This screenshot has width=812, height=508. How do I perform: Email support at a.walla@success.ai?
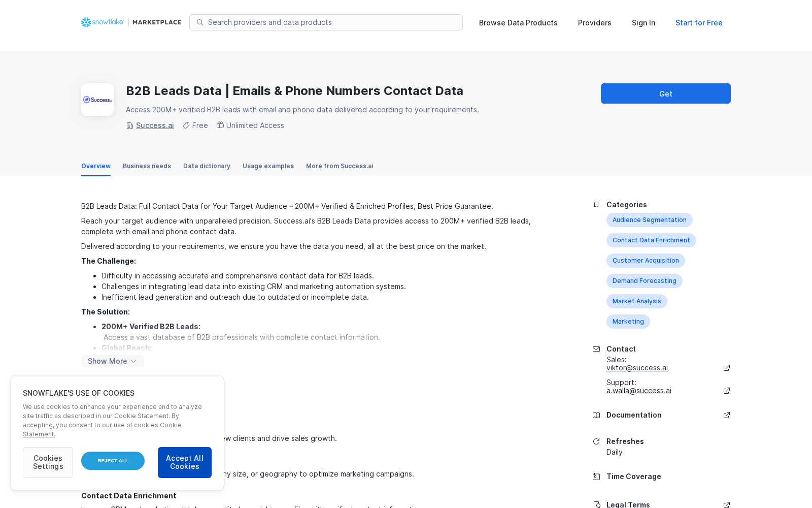tap(639, 391)
